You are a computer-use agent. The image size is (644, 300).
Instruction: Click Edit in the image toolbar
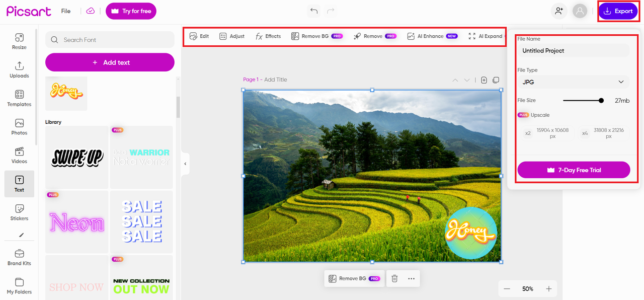tap(199, 36)
